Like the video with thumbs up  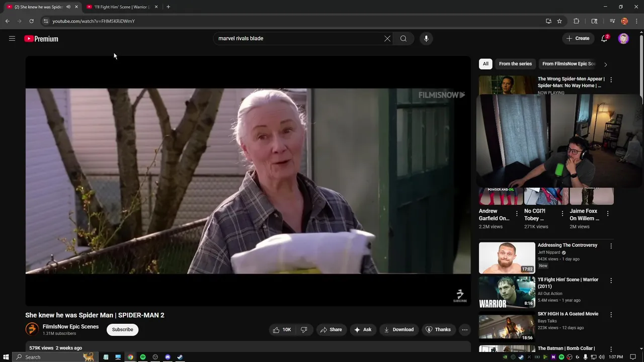282,330
